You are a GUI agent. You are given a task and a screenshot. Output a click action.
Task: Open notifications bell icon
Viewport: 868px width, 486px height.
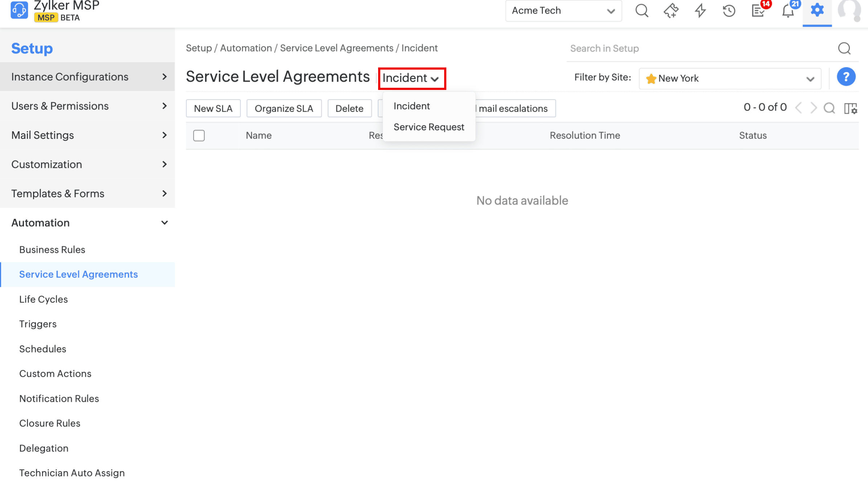pos(788,11)
